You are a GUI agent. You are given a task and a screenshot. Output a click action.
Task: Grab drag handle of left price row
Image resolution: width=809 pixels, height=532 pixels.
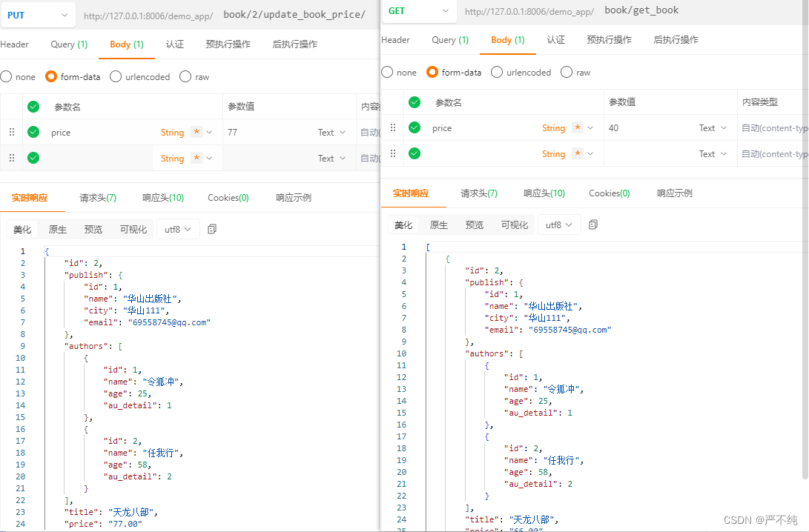[12, 132]
